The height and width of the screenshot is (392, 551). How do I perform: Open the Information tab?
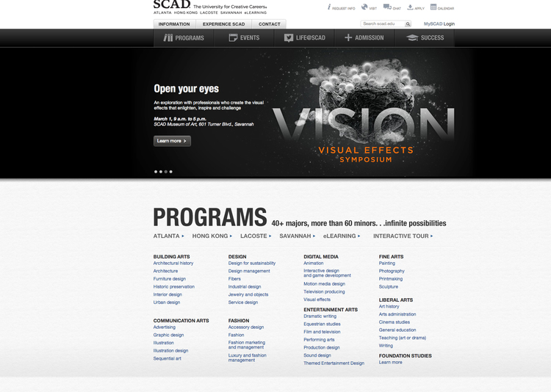coord(174,24)
